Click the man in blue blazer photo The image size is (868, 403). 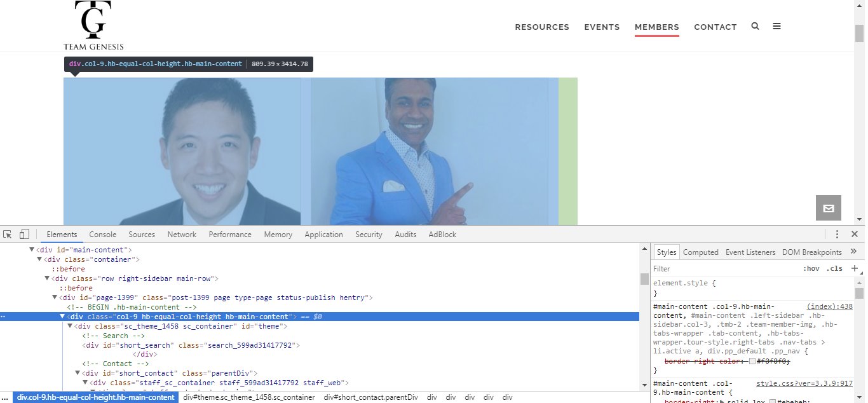click(x=430, y=151)
